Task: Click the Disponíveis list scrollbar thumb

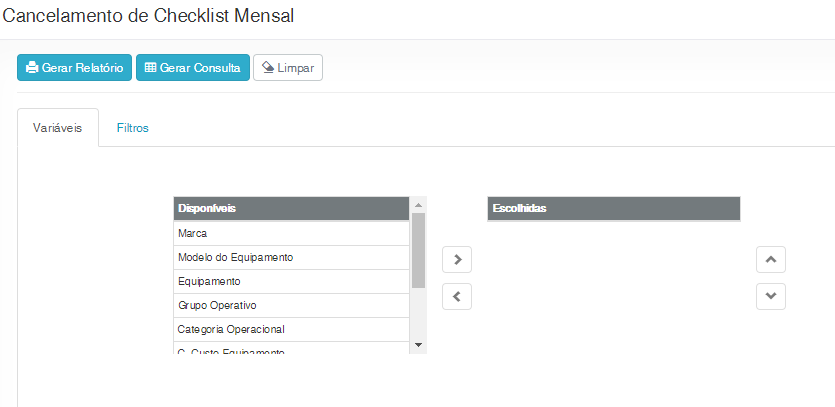Action: 419,249
